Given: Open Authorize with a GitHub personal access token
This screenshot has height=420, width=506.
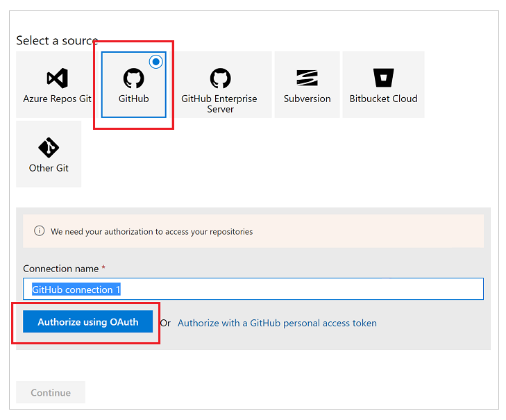Looking at the screenshot, I should click(277, 323).
